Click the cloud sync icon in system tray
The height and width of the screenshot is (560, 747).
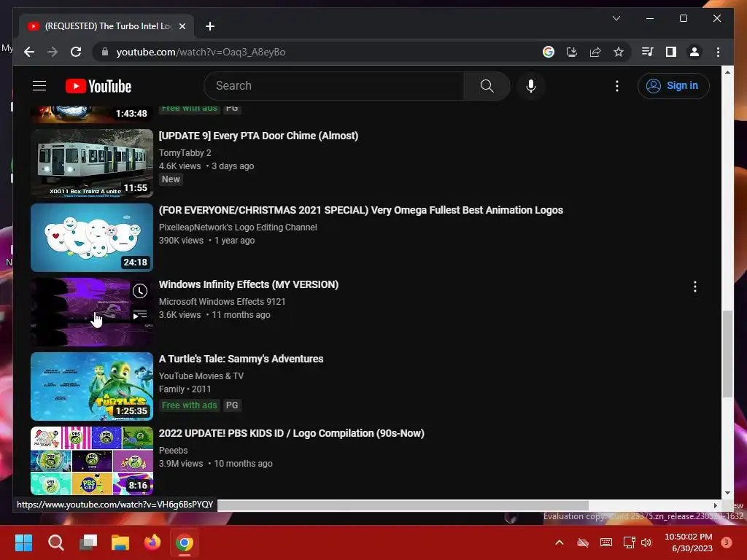(x=583, y=542)
